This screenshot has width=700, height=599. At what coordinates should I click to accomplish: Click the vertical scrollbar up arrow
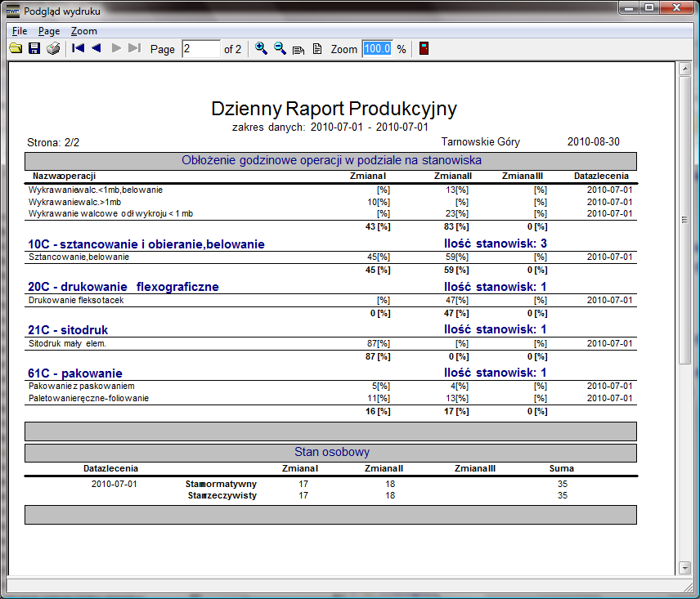pos(684,69)
